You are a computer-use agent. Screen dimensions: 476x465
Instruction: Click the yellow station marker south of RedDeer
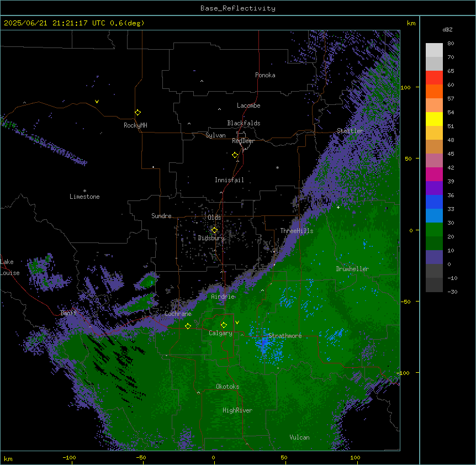235,155
